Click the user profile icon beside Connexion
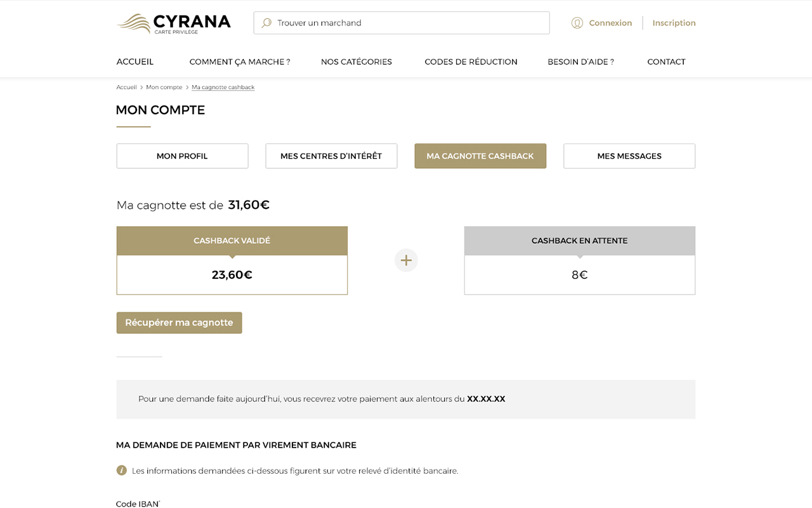This screenshot has width=812, height=508. point(577,23)
